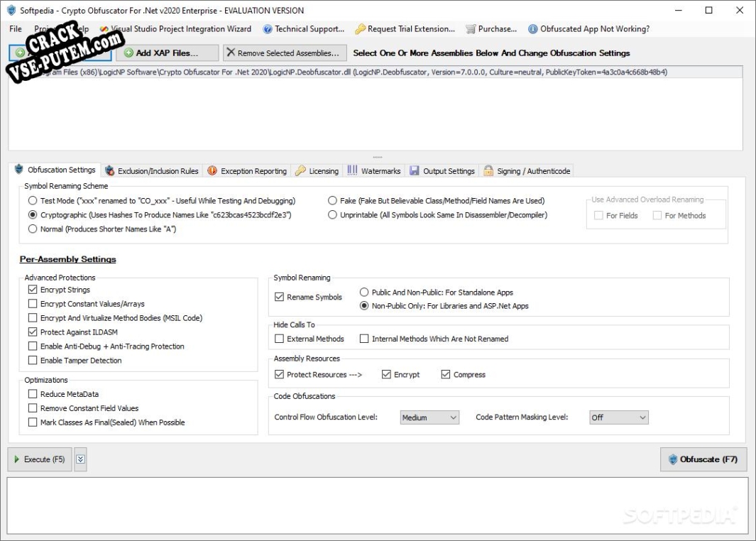Viewport: 756px width, 541px height.
Task: Click the Request Trial Extension key icon
Action: click(x=360, y=29)
